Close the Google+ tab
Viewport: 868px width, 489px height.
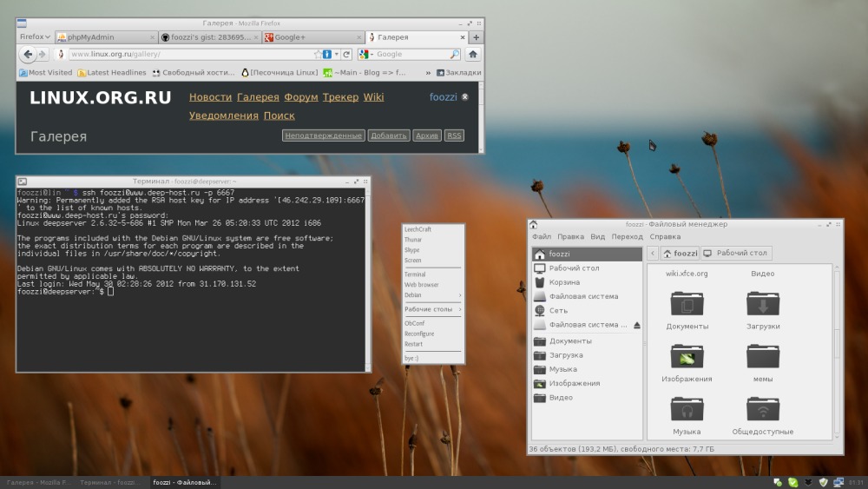358,37
